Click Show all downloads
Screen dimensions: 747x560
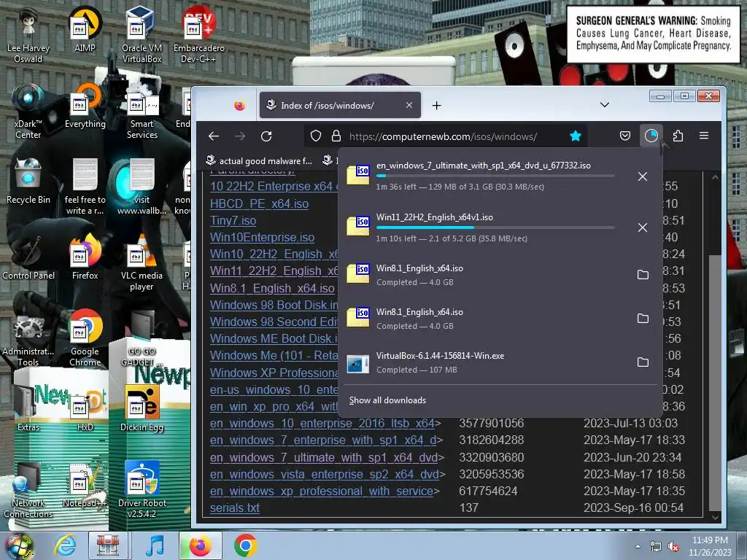click(387, 400)
